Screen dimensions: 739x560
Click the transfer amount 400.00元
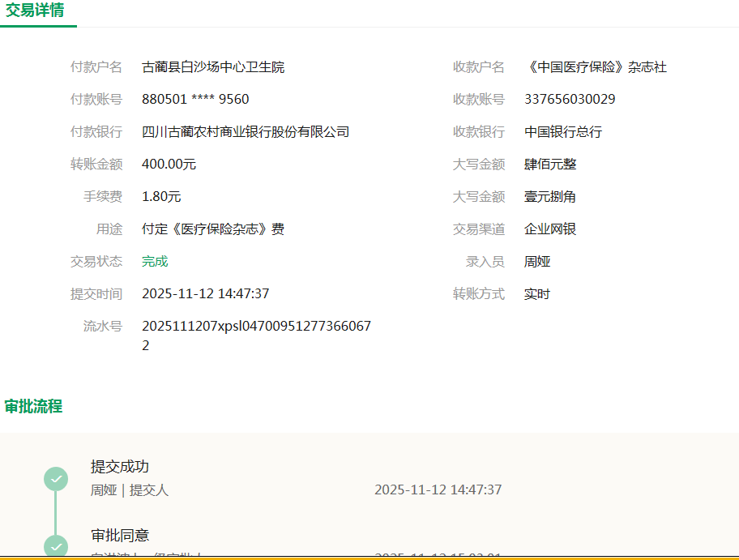pyautogui.click(x=169, y=165)
